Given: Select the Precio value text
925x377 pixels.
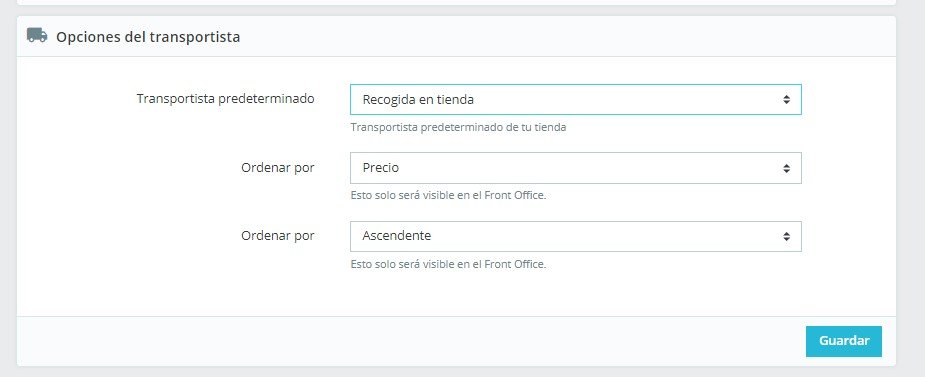Looking at the screenshot, I should point(381,168).
